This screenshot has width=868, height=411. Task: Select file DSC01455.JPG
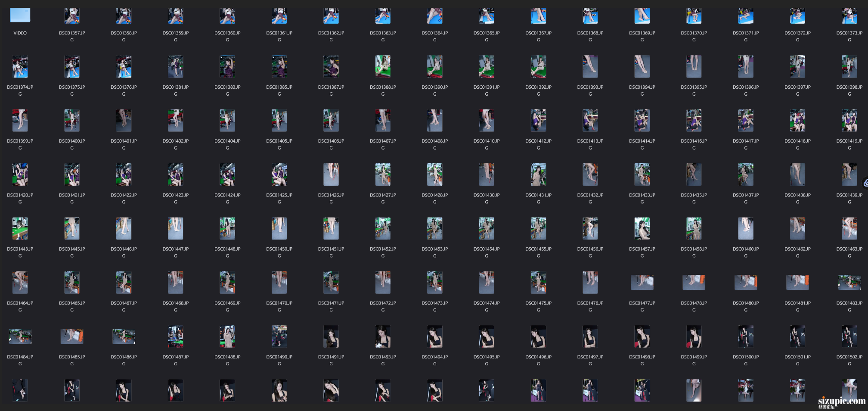click(x=538, y=228)
